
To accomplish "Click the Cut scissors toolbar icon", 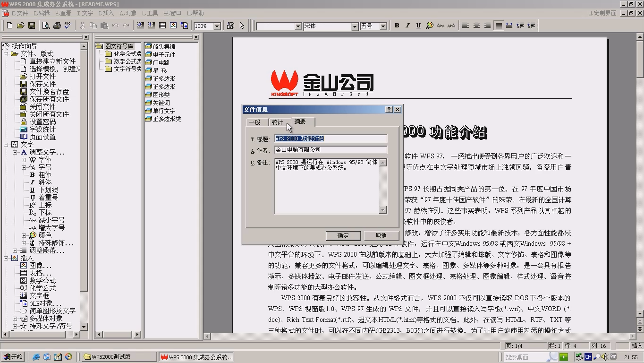I will tap(82, 26).
